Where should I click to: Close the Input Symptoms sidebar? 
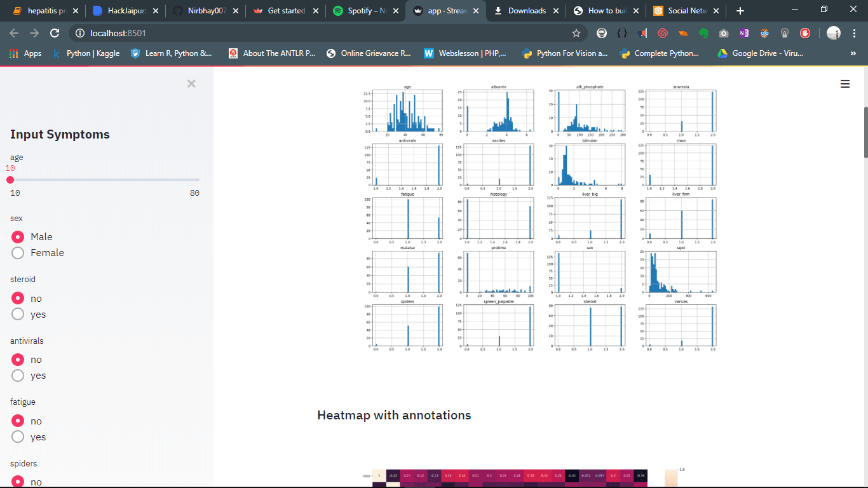click(191, 83)
